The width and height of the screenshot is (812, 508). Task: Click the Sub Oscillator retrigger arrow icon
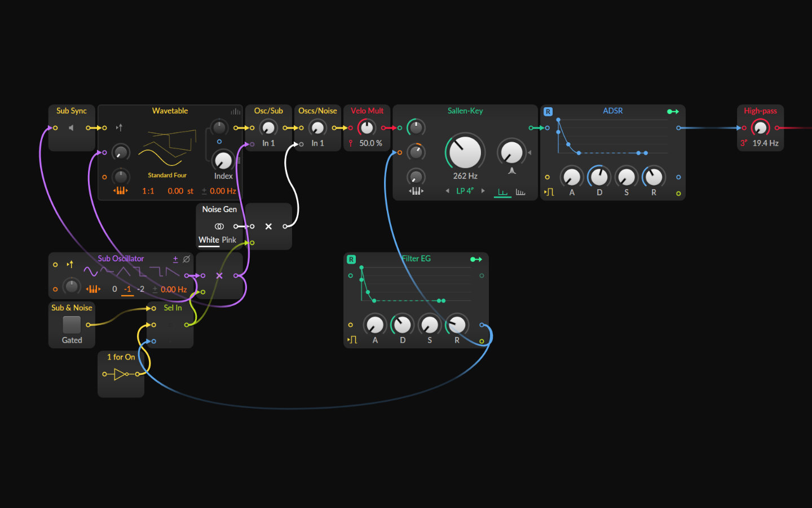coord(70,264)
